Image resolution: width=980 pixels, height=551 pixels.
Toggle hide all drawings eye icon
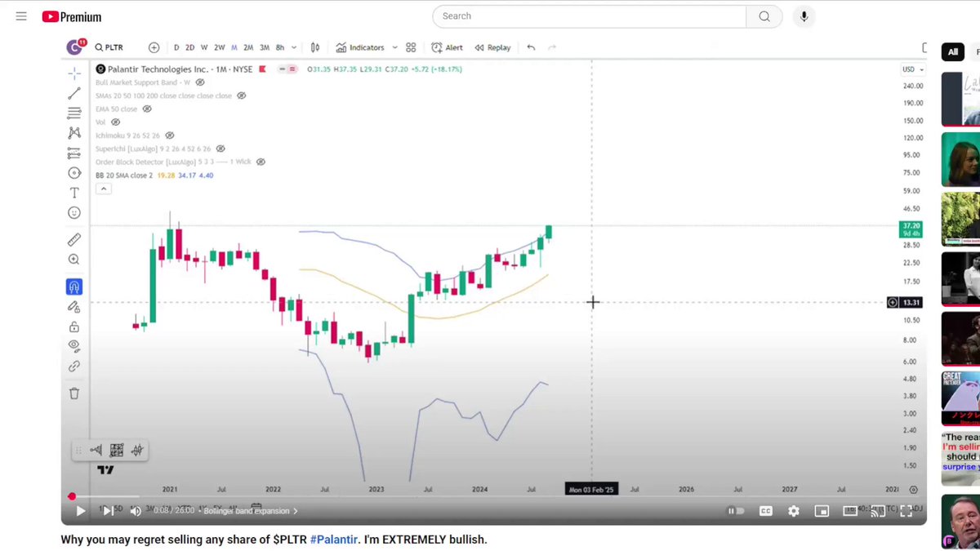point(74,346)
